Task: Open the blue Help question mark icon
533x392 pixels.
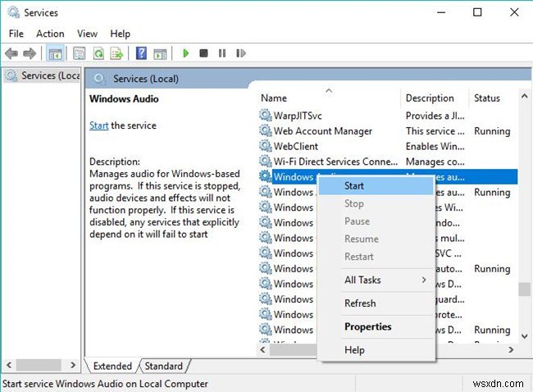Action: [141, 53]
